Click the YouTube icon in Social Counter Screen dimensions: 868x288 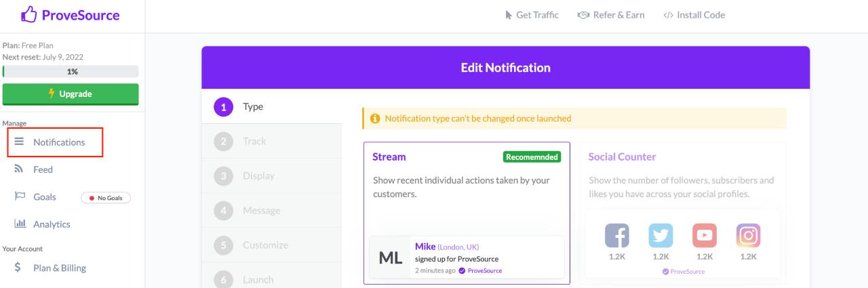tap(705, 236)
